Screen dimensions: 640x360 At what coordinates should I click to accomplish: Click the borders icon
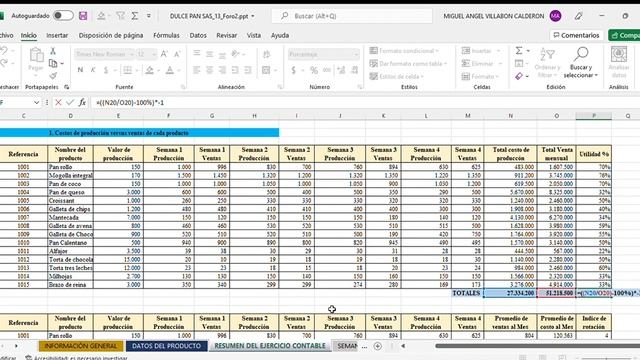coord(127,70)
